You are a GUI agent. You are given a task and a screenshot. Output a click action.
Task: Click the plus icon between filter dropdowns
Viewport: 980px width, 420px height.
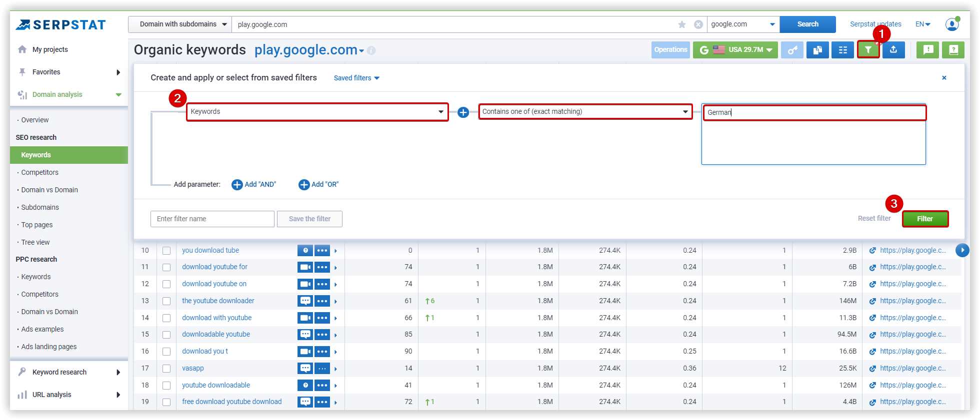[463, 112]
